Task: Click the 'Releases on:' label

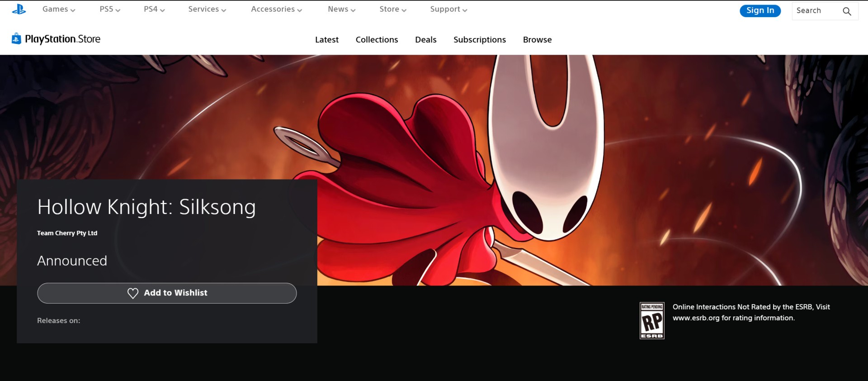Action: click(58, 320)
